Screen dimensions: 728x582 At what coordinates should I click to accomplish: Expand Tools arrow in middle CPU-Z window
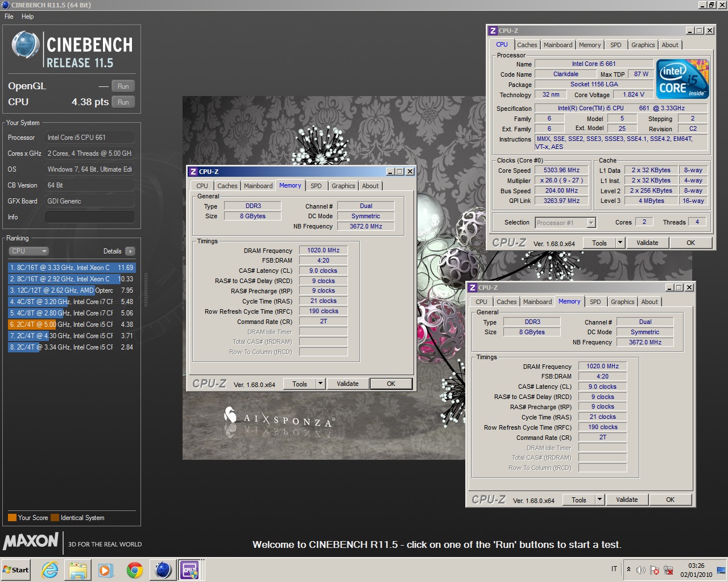tap(320, 384)
